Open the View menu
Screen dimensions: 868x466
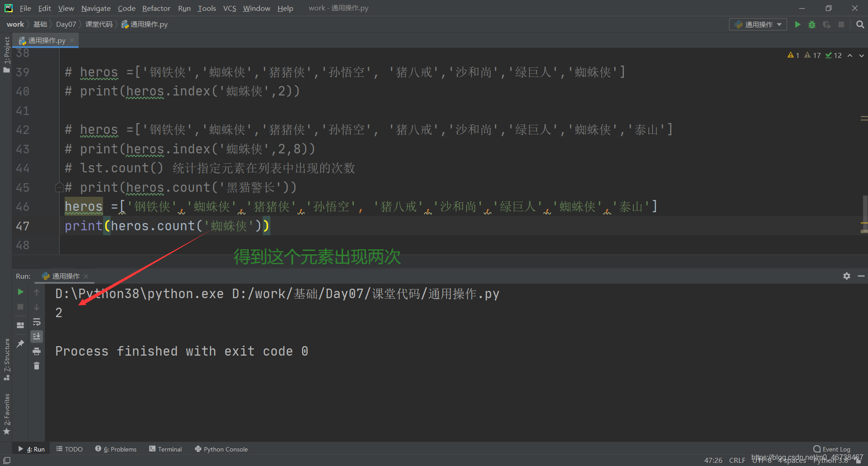click(66, 8)
